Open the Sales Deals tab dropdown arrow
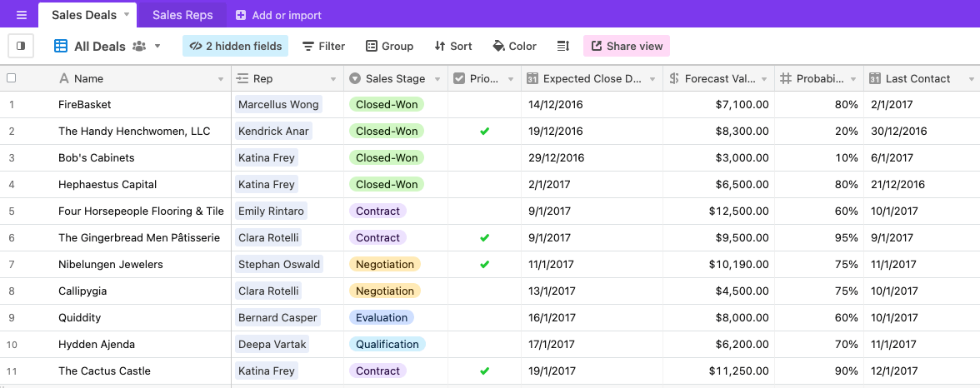This screenshot has height=388, width=980. coord(127,14)
